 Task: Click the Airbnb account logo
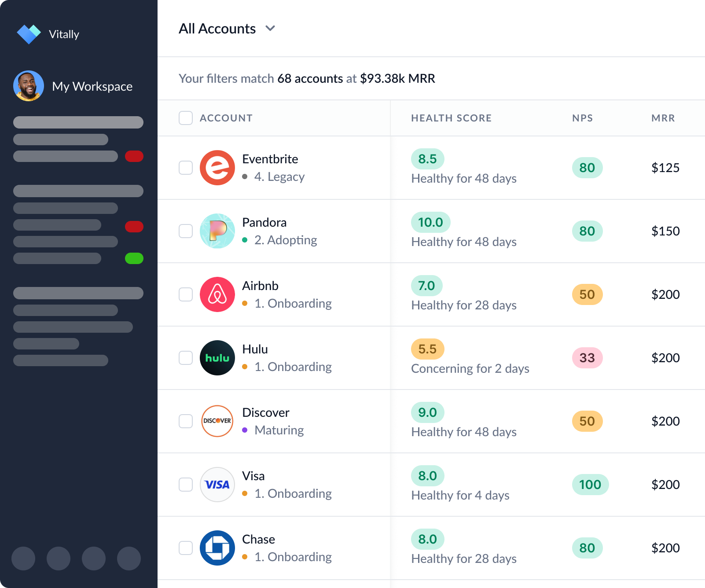pyautogui.click(x=217, y=294)
